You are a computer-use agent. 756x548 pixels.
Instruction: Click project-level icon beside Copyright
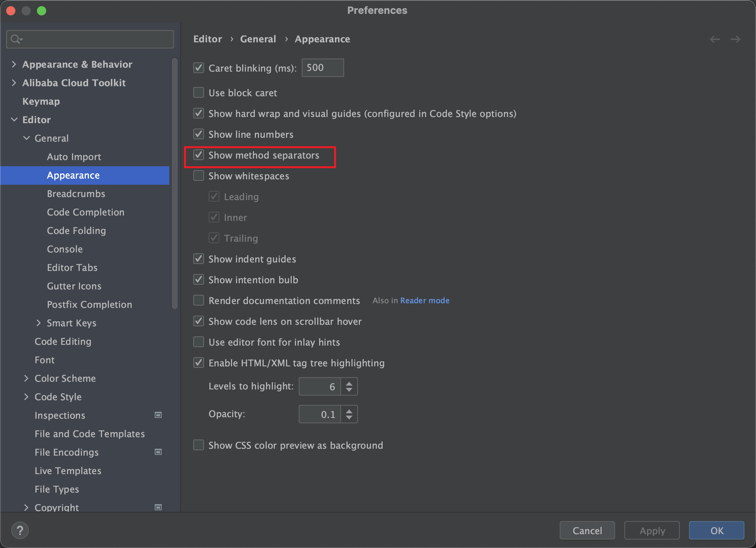(158, 507)
